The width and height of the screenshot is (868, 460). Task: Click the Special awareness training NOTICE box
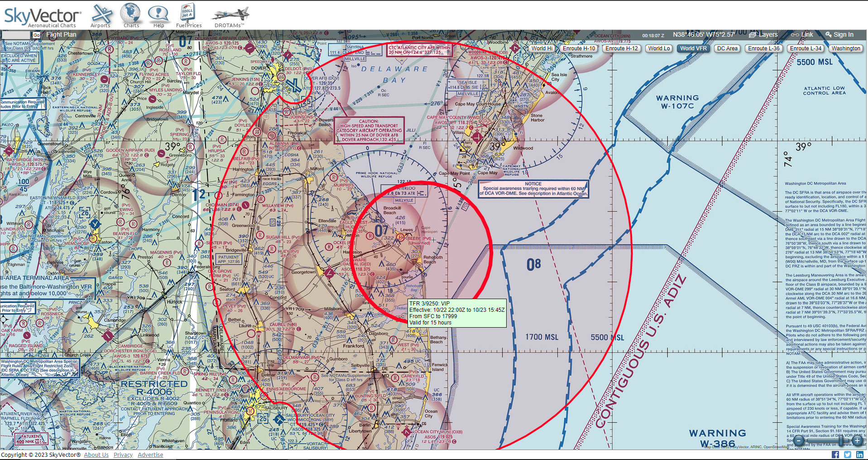[x=533, y=189]
